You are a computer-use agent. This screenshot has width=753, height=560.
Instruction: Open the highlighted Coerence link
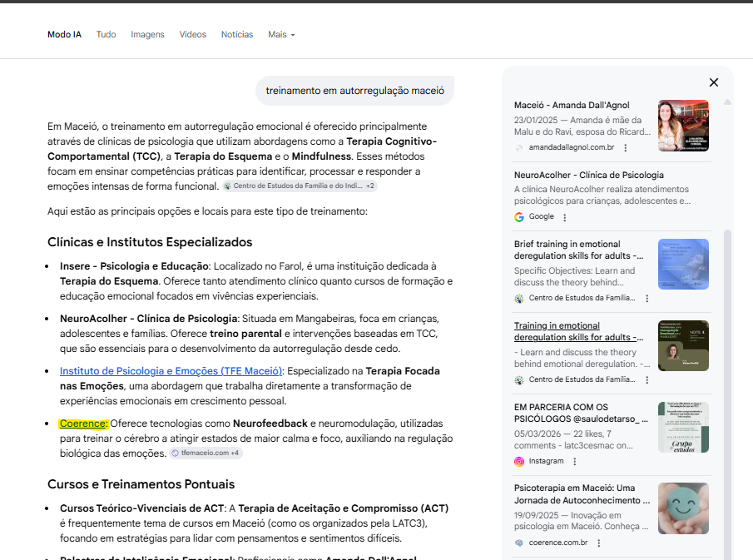pos(83,424)
